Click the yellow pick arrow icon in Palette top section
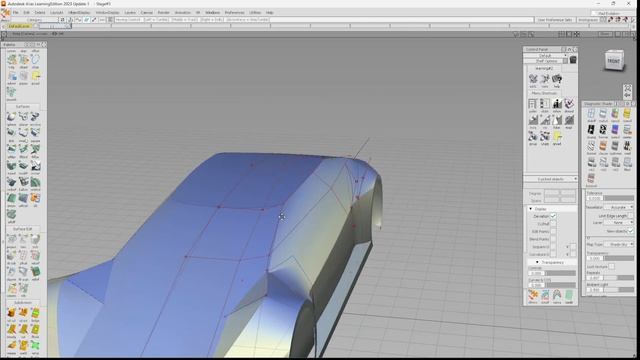Viewport: 640px width, 360px height. point(36,76)
